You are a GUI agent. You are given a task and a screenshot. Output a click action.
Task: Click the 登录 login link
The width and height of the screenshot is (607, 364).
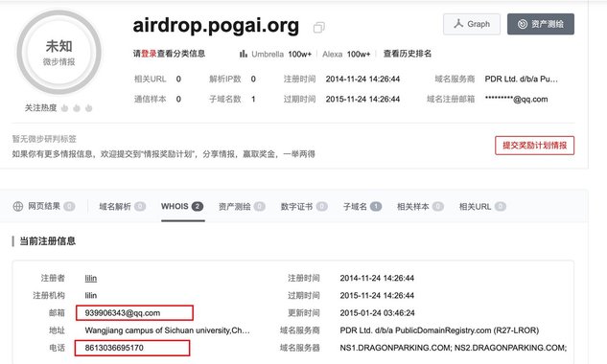pyautogui.click(x=149, y=54)
